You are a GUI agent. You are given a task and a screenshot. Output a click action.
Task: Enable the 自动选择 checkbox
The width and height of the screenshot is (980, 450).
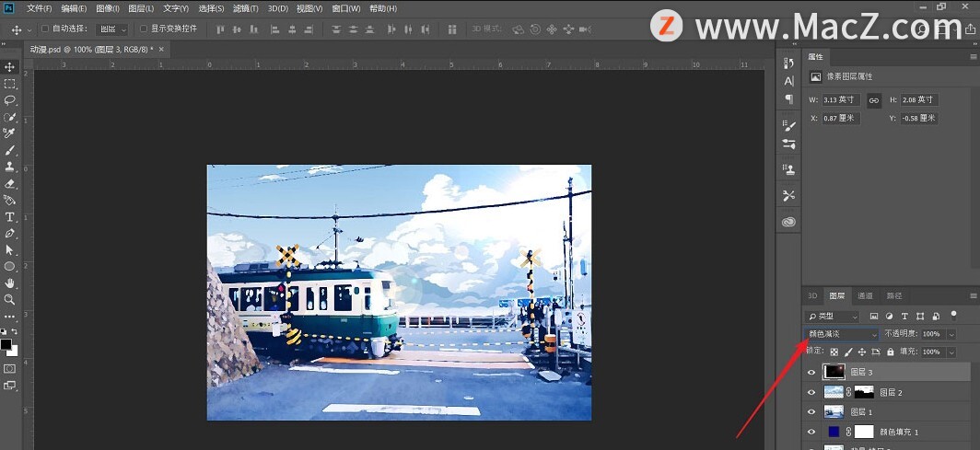pyautogui.click(x=44, y=29)
